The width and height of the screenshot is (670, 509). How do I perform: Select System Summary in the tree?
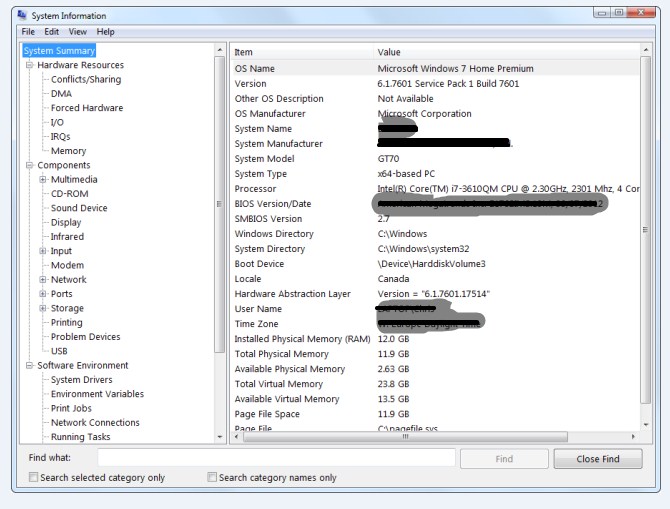point(59,50)
